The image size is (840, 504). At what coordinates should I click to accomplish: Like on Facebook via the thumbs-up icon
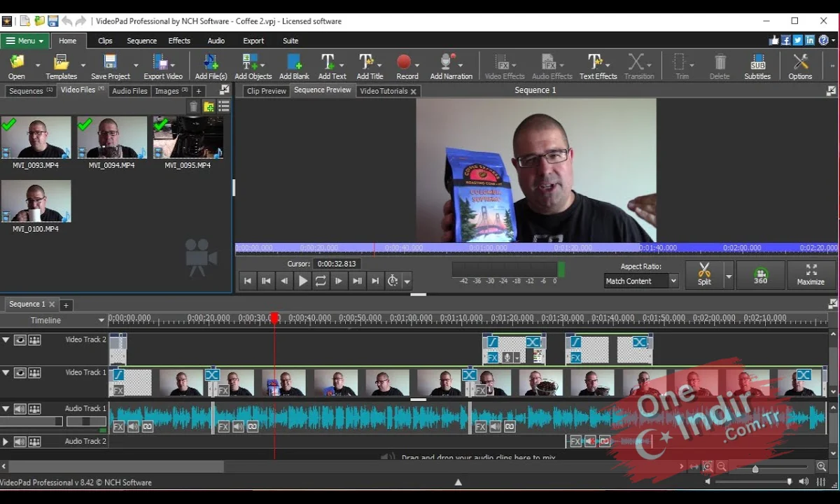[774, 40]
